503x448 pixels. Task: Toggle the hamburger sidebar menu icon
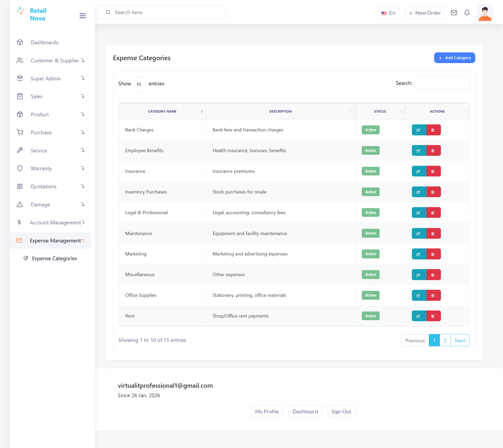pos(83,16)
